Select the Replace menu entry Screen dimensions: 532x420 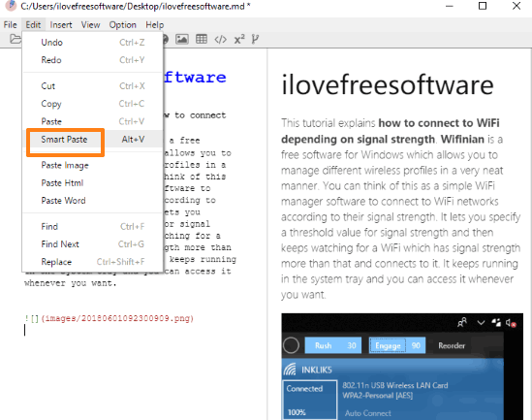(x=93, y=262)
